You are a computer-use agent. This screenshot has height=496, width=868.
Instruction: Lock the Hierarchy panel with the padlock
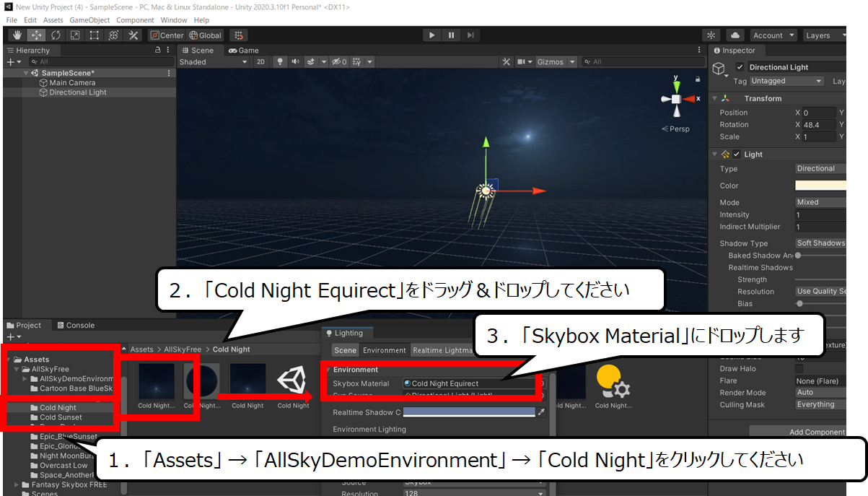tap(158, 51)
